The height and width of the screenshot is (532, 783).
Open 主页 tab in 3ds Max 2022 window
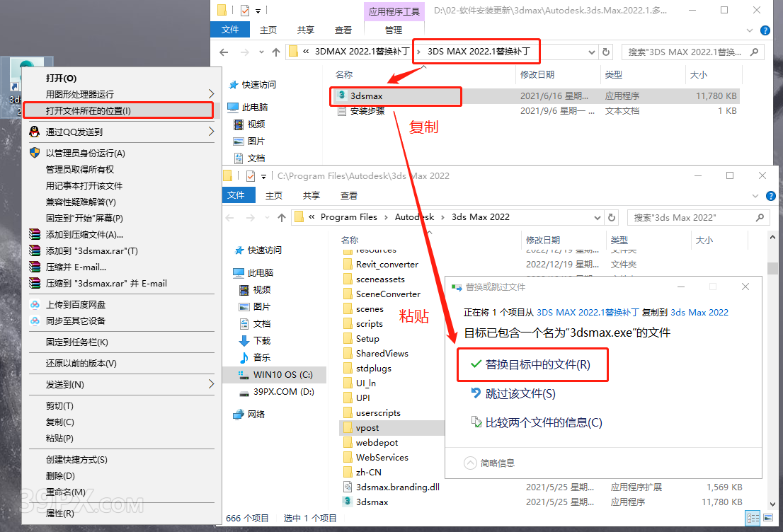[274, 196]
